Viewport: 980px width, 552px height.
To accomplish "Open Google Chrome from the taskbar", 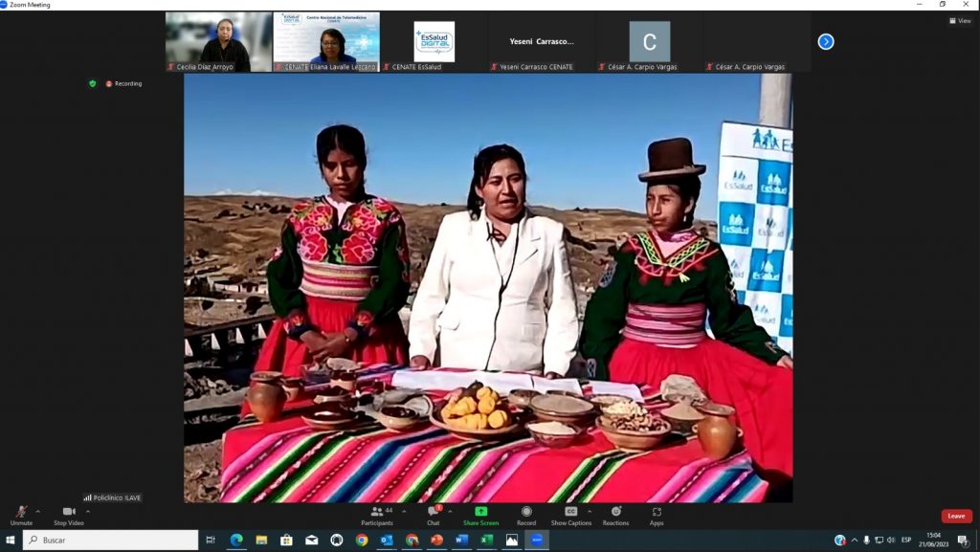I will (361, 541).
